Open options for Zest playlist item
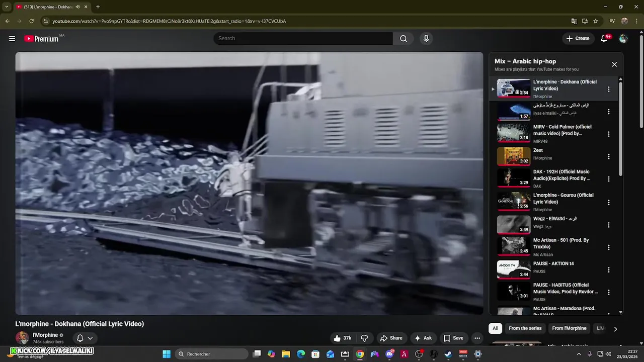 (x=608, y=157)
